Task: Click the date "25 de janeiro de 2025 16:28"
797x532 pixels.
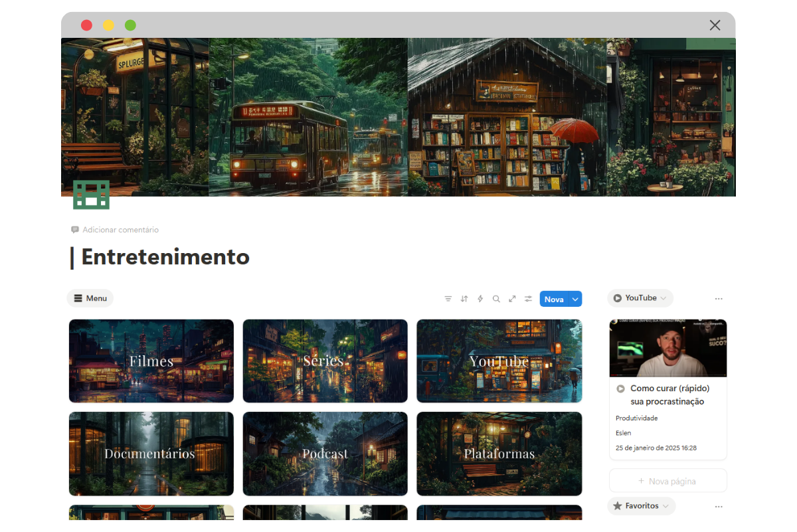Action: click(656, 448)
